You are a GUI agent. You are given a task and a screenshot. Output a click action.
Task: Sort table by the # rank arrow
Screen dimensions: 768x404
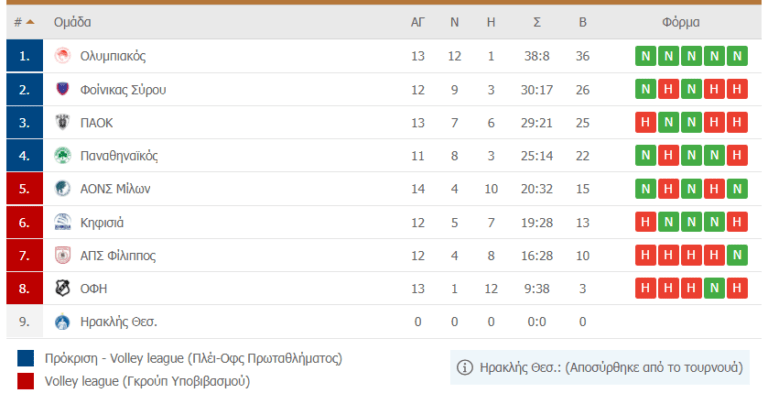pos(30,22)
